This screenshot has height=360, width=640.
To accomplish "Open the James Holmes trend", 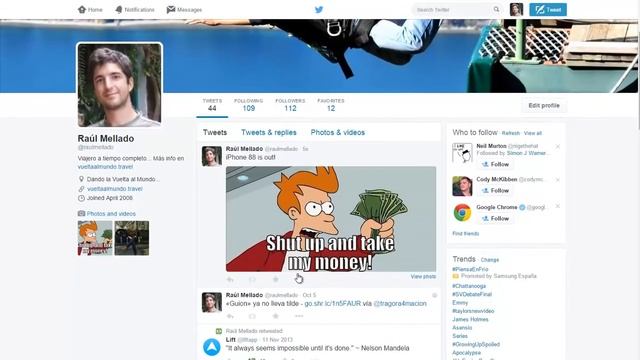I will (x=470, y=320).
